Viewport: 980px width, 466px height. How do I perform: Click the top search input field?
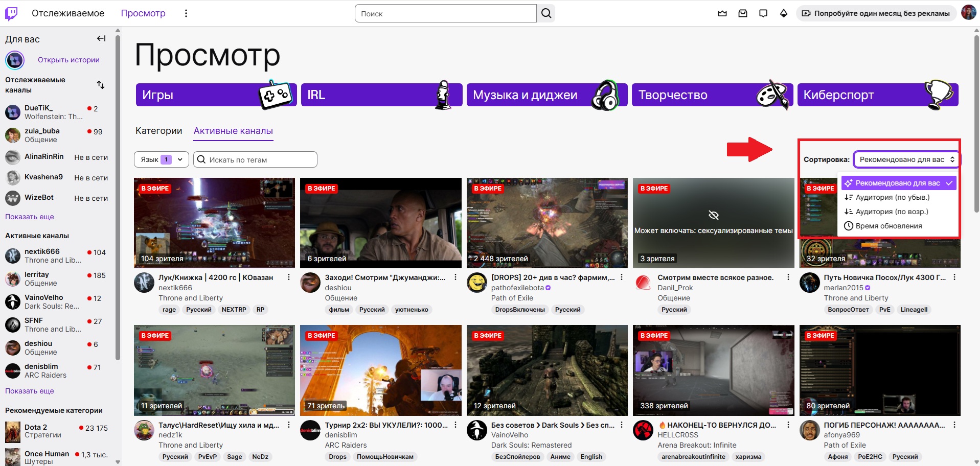click(445, 13)
